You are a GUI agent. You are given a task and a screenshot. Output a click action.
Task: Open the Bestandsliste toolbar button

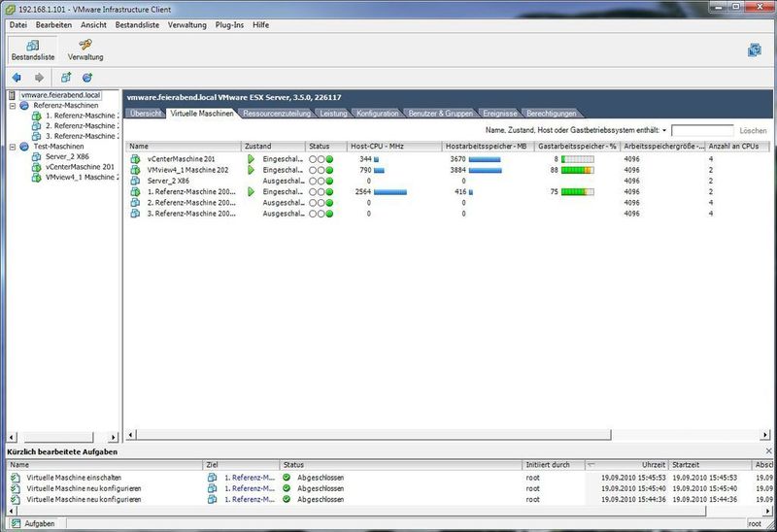click(33, 50)
